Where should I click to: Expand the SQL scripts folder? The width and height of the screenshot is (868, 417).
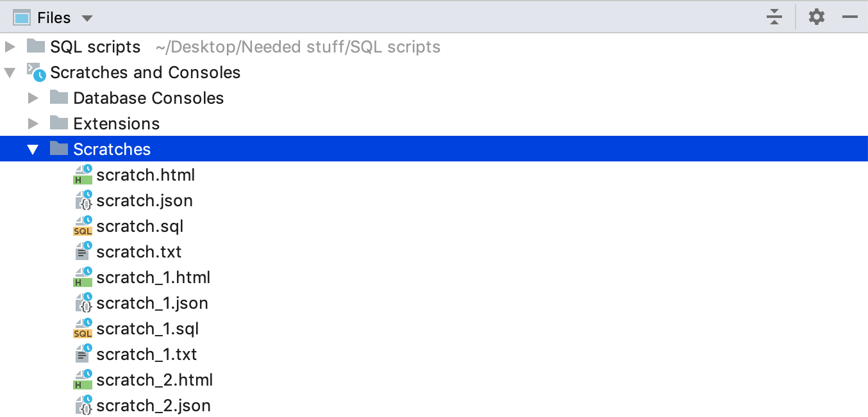click(x=10, y=47)
